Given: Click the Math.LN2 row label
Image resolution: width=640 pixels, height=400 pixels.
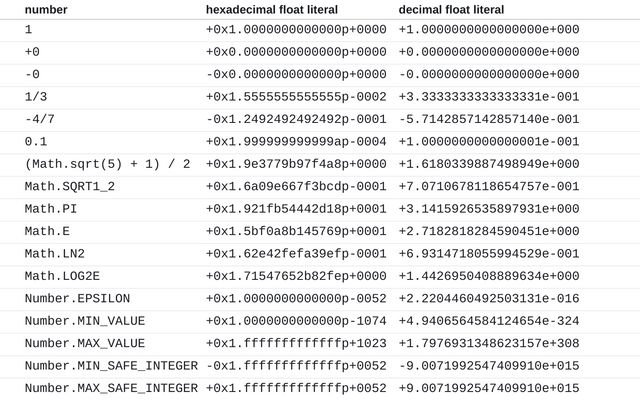Looking at the screenshot, I should click(x=55, y=254).
